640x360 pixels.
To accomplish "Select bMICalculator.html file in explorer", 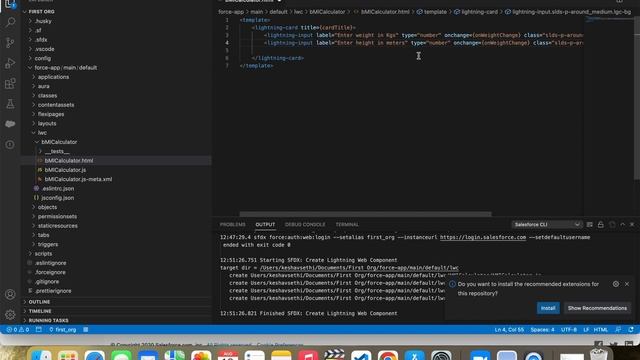I will pos(69,161).
